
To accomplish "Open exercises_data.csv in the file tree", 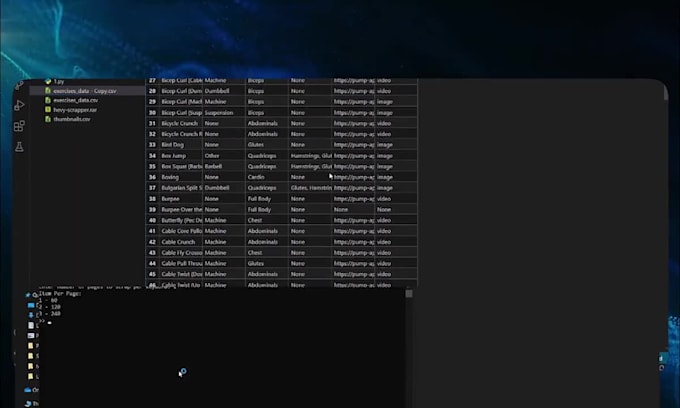I will pos(75,100).
